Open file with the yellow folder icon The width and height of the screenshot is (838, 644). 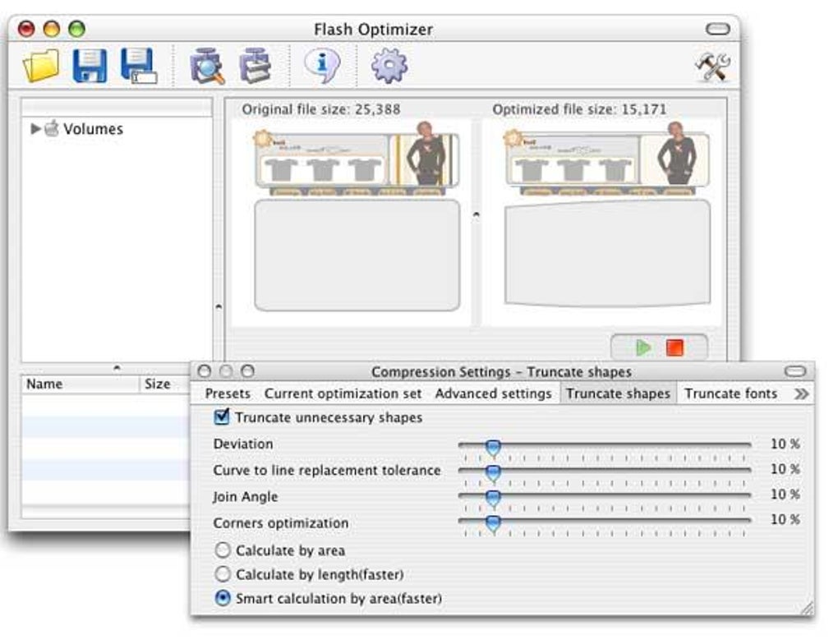[x=41, y=66]
